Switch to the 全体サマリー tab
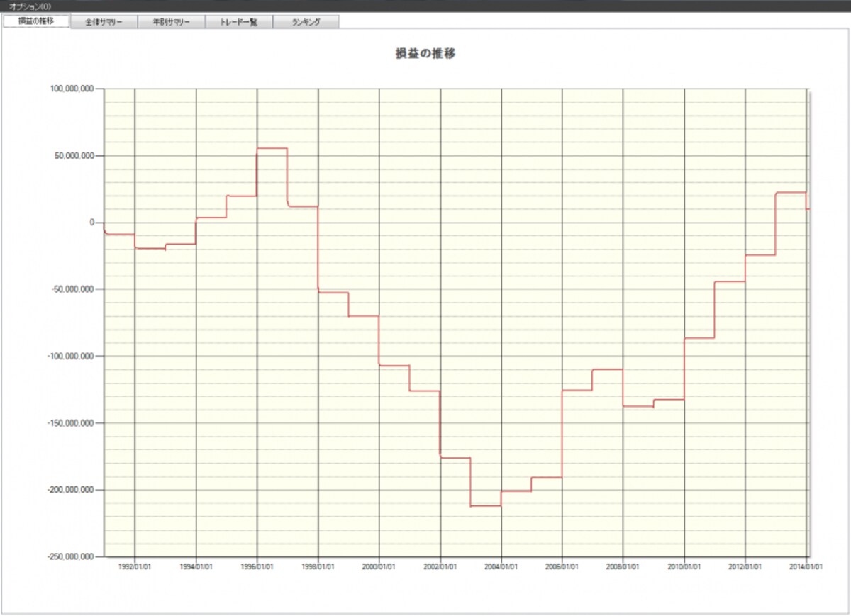 [104, 22]
